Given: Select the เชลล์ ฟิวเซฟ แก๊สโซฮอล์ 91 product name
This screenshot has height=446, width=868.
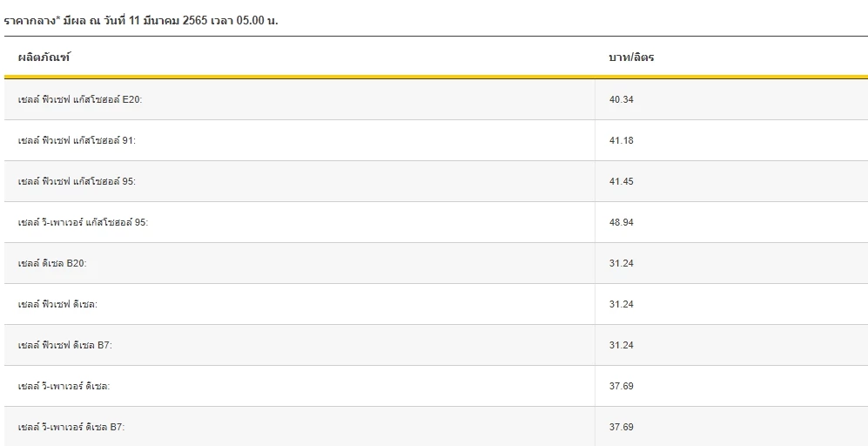Looking at the screenshot, I should [77, 141].
